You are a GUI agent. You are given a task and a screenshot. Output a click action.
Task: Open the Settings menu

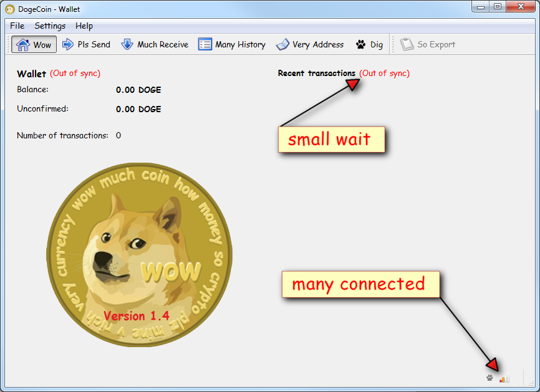click(x=50, y=26)
